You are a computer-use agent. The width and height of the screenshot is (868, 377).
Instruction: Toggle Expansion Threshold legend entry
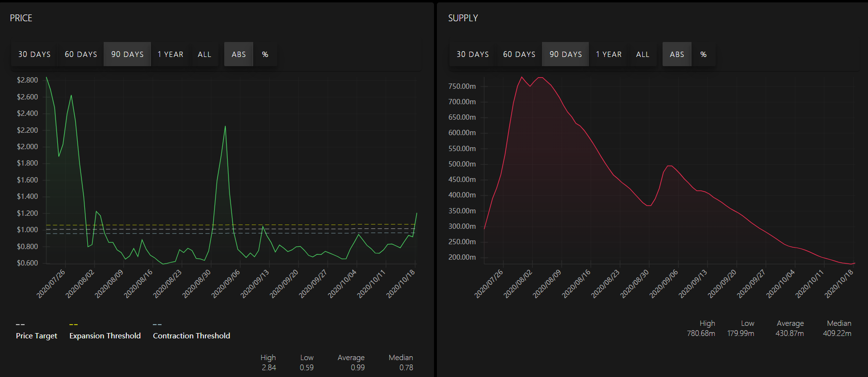pos(105,335)
